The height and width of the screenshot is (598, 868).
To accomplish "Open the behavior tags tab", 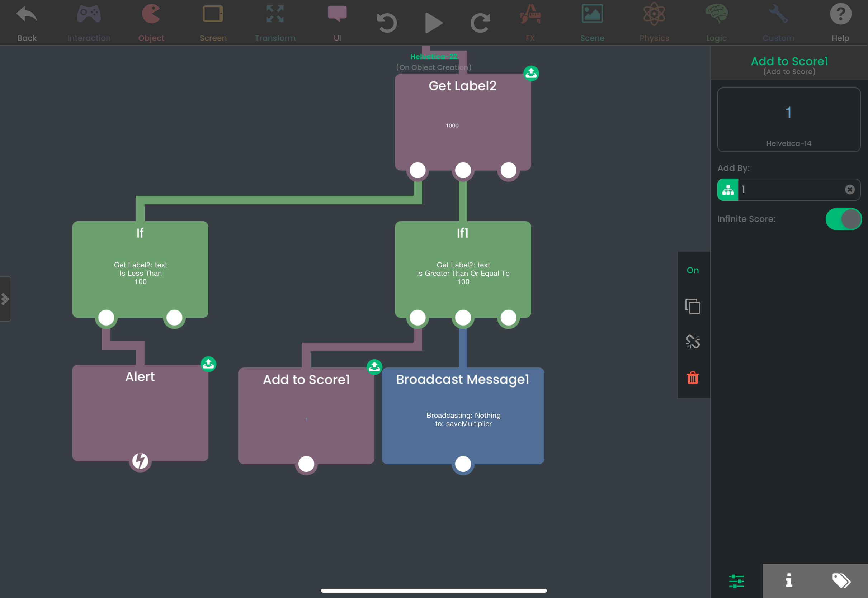I will coord(841,581).
